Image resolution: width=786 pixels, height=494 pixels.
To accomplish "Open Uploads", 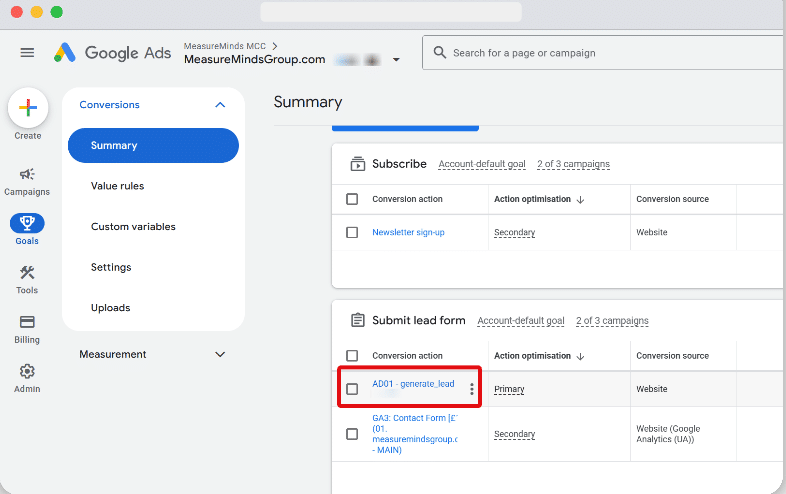I will 110,308.
